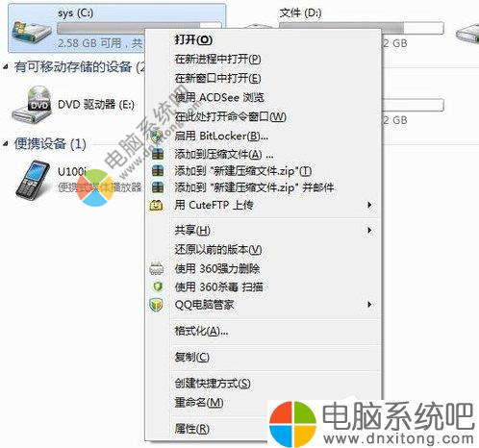Expand the 共享(H) submenu arrow
This screenshot has width=479, height=448.
tap(369, 230)
